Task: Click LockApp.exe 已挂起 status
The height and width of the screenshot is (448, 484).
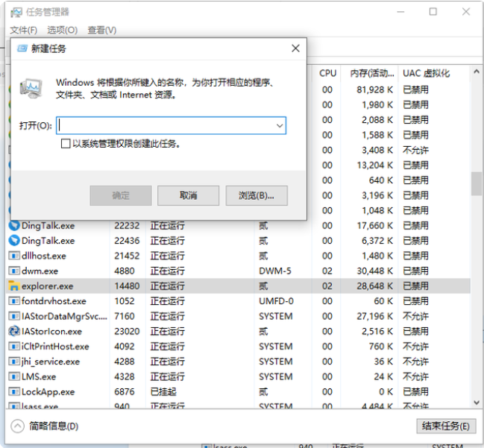Action: tap(163, 392)
